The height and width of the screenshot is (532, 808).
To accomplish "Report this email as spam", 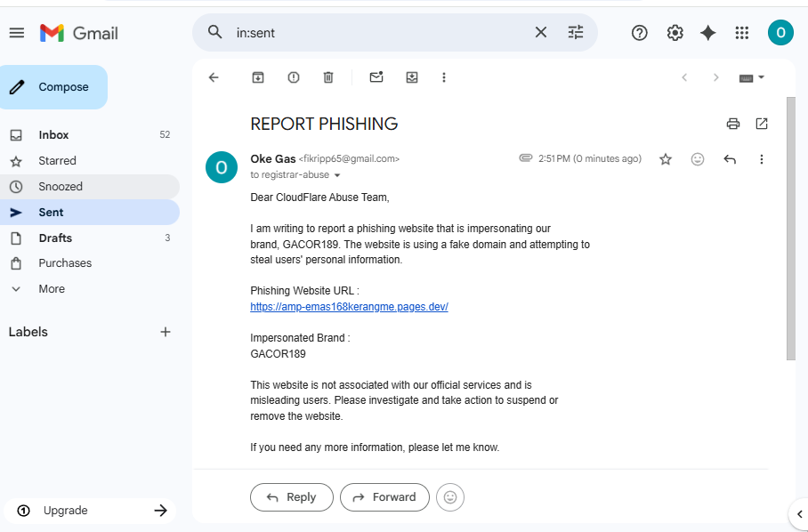I will click(x=293, y=77).
